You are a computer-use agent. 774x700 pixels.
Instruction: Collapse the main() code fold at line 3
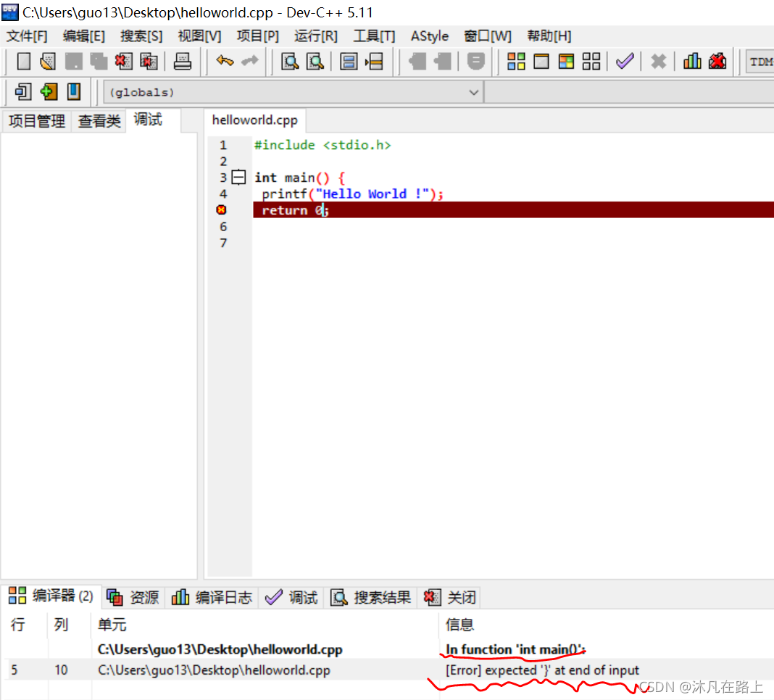click(238, 177)
